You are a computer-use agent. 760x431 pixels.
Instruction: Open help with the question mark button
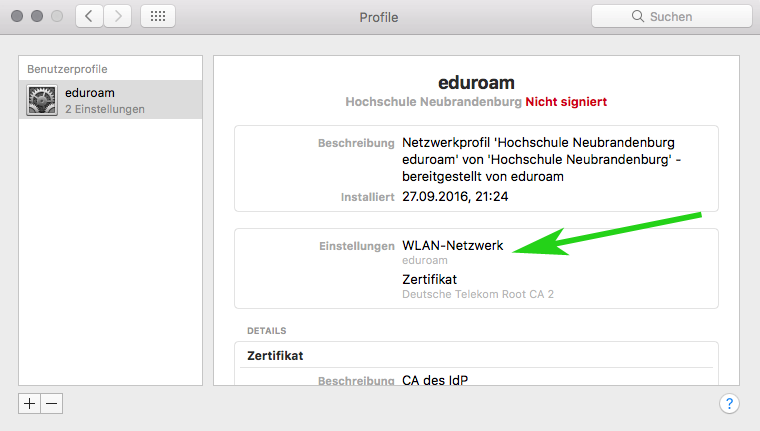pyautogui.click(x=729, y=403)
